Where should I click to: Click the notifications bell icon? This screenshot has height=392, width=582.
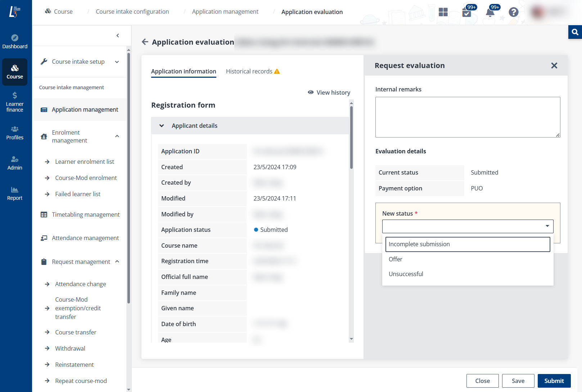[x=490, y=12]
